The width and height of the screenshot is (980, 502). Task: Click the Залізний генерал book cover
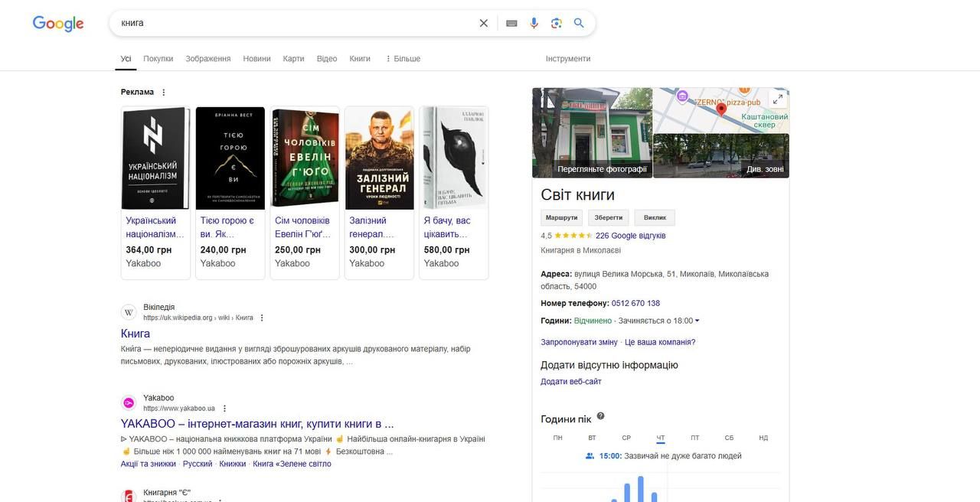pyautogui.click(x=379, y=158)
